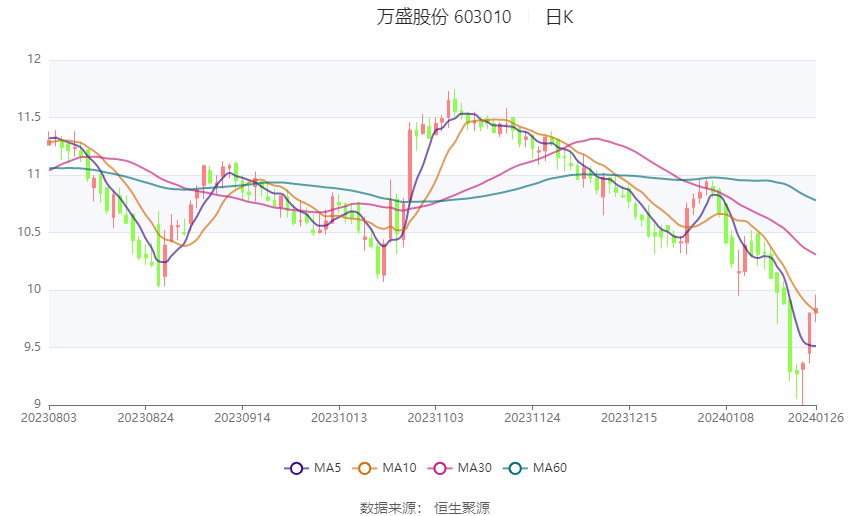Image resolution: width=850 pixels, height=516 pixels.
Task: Select the 20230824 date axis label
Action: click(145, 418)
